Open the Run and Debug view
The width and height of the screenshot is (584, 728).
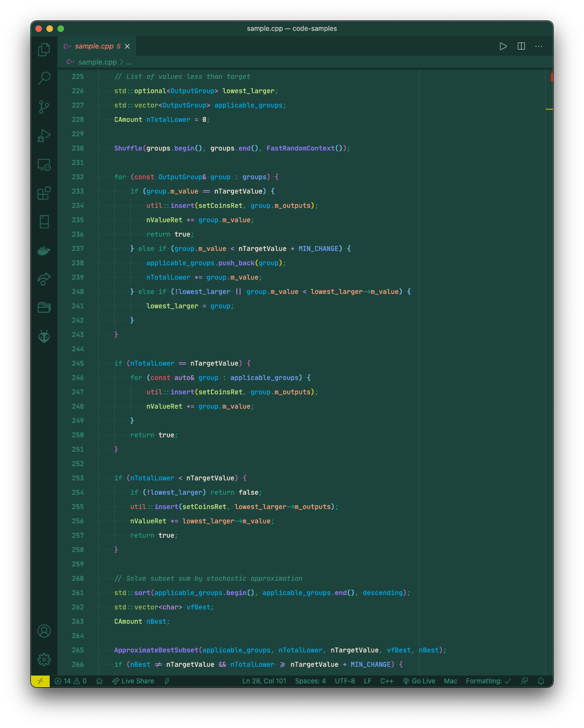click(x=44, y=136)
